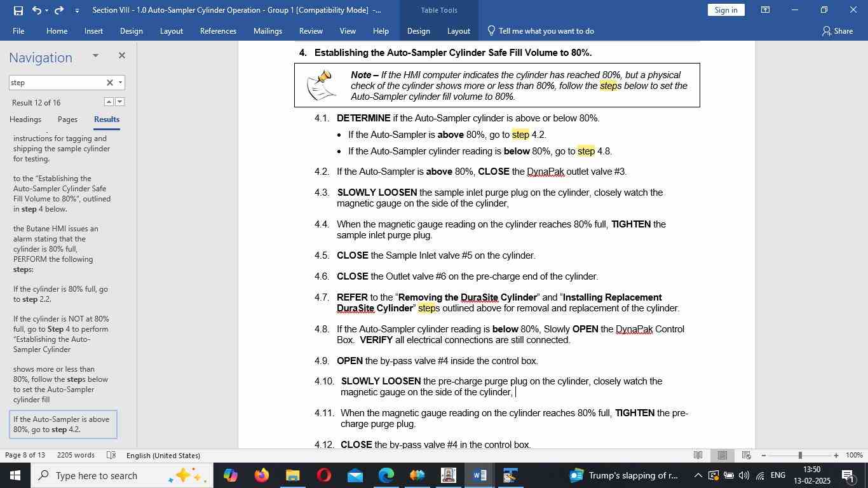Viewport: 868px width, 488px height.
Task: Open the Table Tools Layout tab
Action: (458, 30)
